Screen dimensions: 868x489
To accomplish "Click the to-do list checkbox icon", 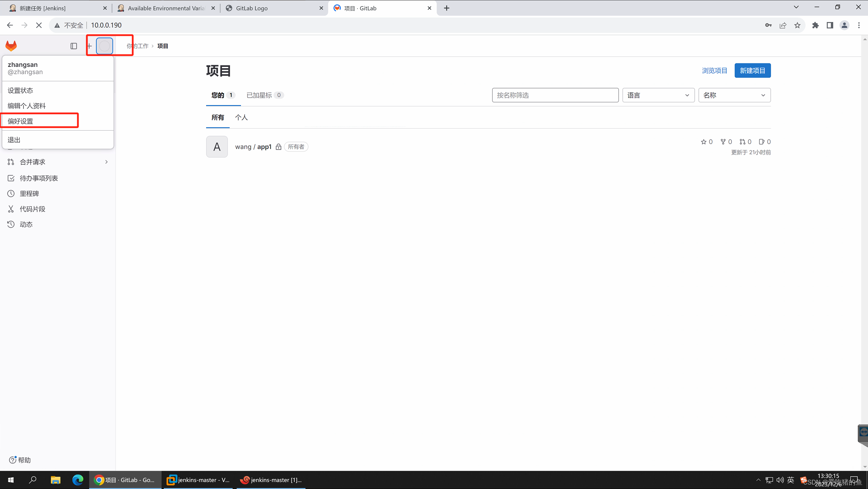I will pyautogui.click(x=11, y=178).
